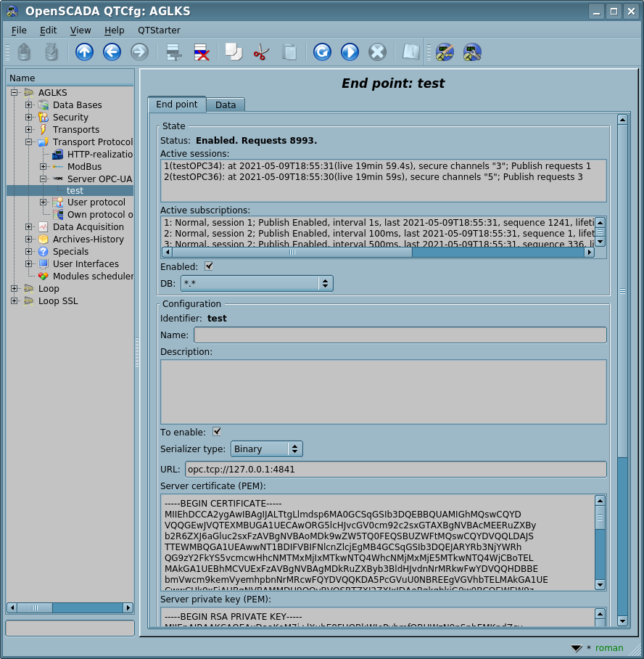The image size is (644, 659).
Task: Select the test endpoint in the tree
Action: point(75,190)
